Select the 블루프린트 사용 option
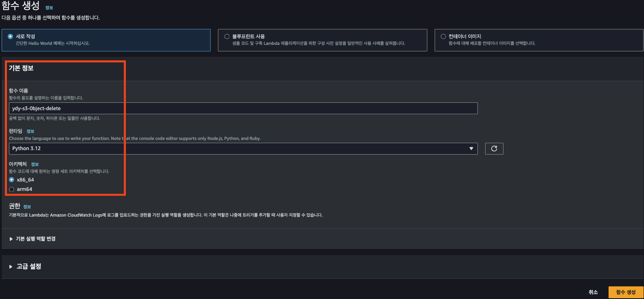The width and height of the screenshot is (644, 299). click(x=227, y=36)
